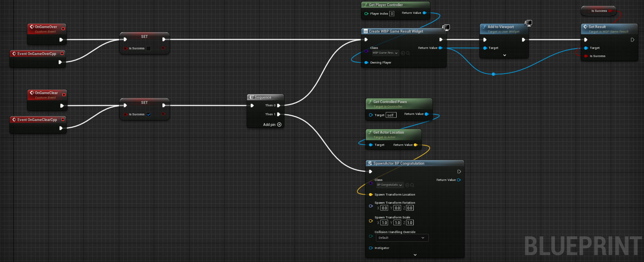Edit Player Index value field
The height and width of the screenshot is (262, 644).
point(392,13)
